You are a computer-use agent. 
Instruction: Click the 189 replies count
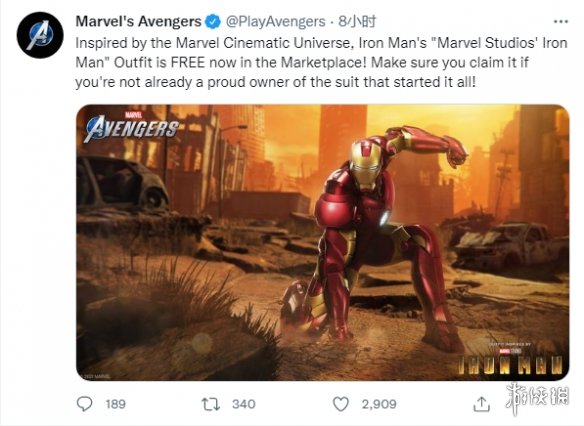[x=115, y=404]
